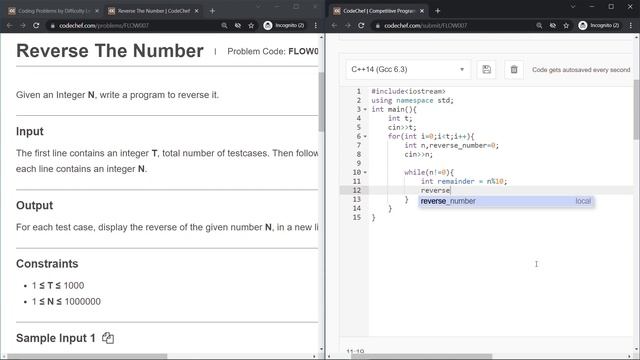Open the C++14 (Gcc 6.3) language dropdown

tap(408, 69)
